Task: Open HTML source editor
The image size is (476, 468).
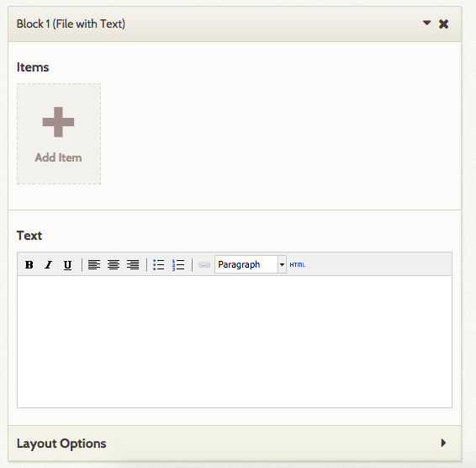Action: (298, 264)
